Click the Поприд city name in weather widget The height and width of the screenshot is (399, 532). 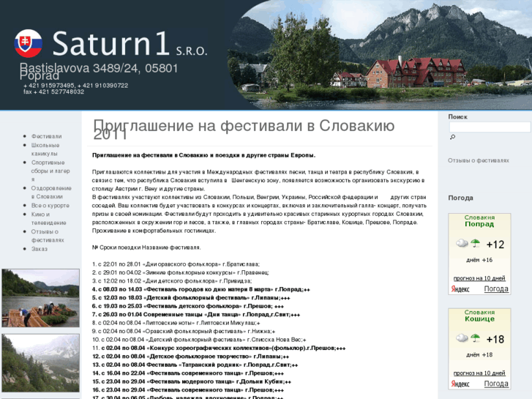[x=479, y=224]
